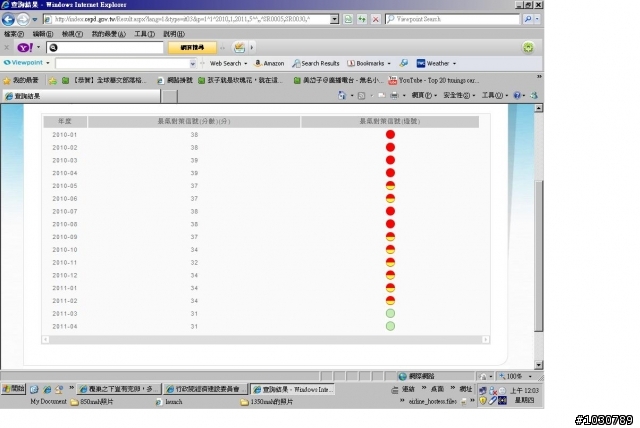The height and width of the screenshot is (428, 640).
Task: Open the Viewpoint search box dropdown arrow
Action: (x=192, y=64)
